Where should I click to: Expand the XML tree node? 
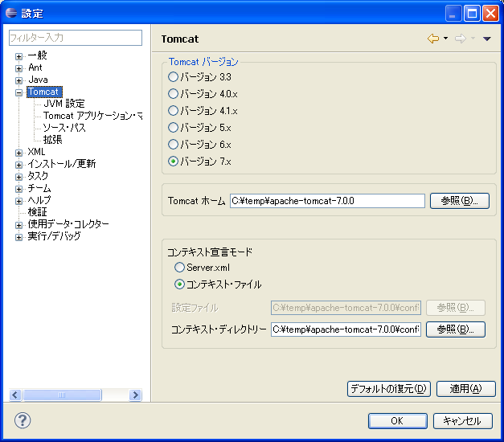pyautogui.click(x=18, y=153)
